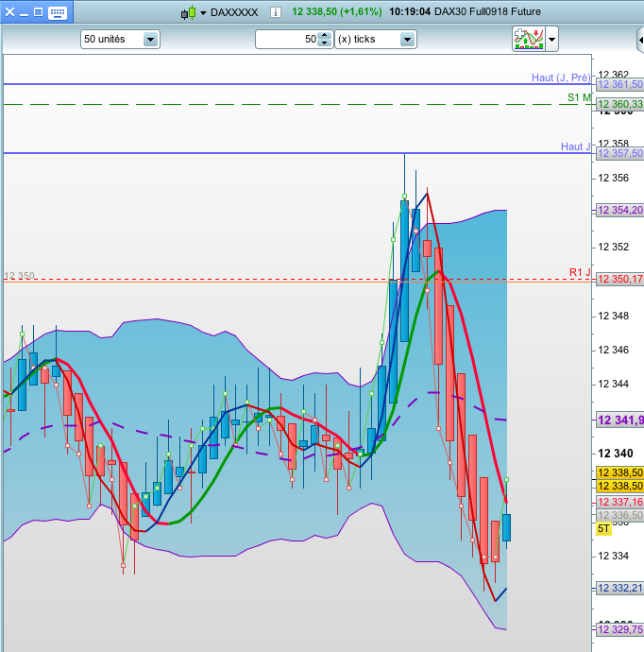Open the (x) ticks timeframe dropdown
Screen dimensions: 644x652
[x=376, y=39]
